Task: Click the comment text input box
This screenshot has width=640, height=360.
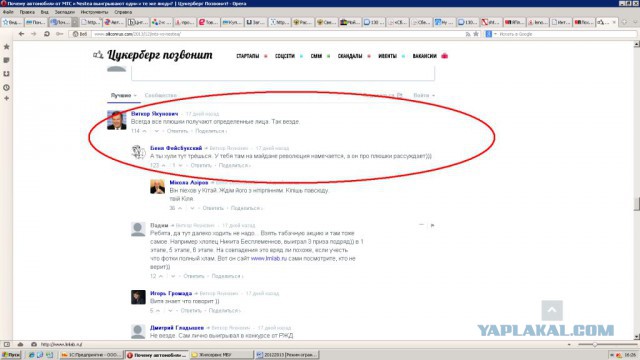Action: [x=283, y=74]
